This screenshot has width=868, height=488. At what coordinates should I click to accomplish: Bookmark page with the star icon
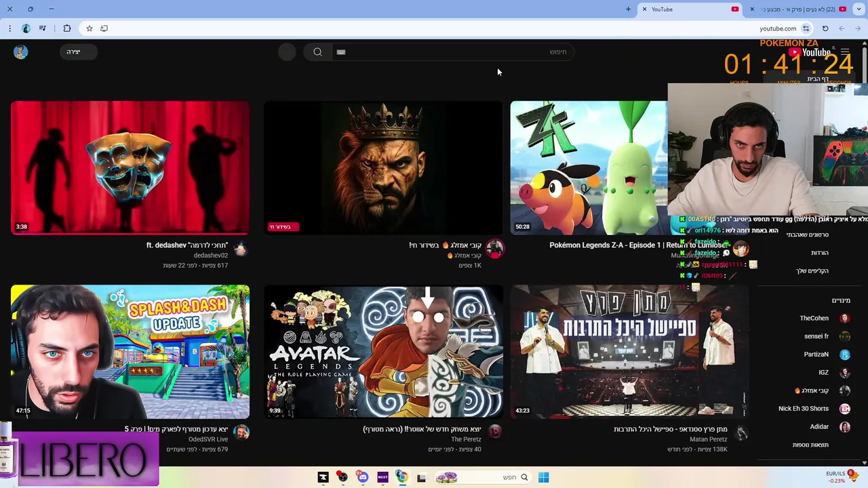(90, 28)
